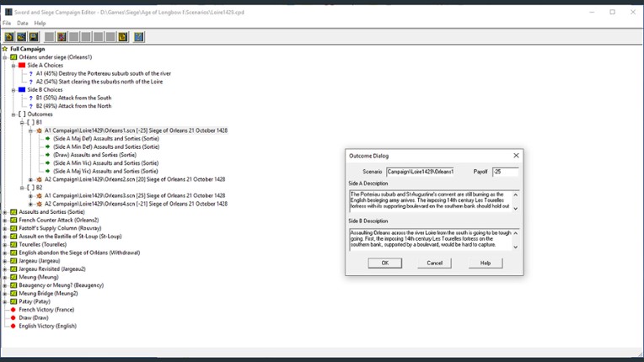The width and height of the screenshot is (644, 362).
Task: Click the Open campaign file toolbar icon
Action: [x=21, y=37]
